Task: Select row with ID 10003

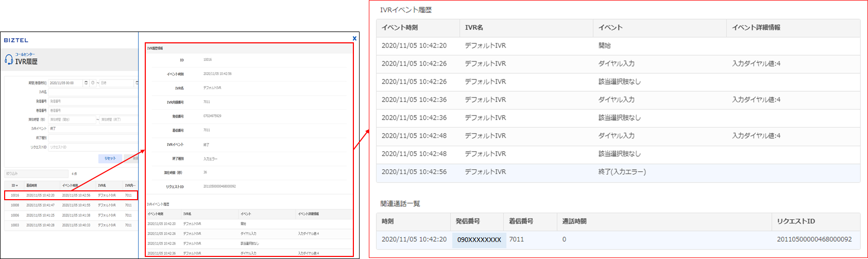Action: point(71,225)
